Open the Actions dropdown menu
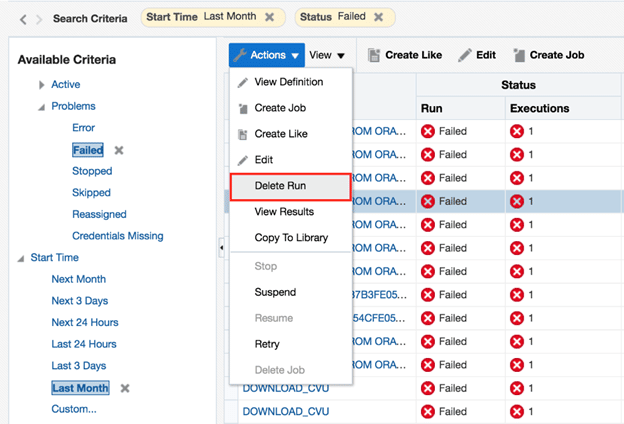The image size is (624, 424). coord(265,55)
